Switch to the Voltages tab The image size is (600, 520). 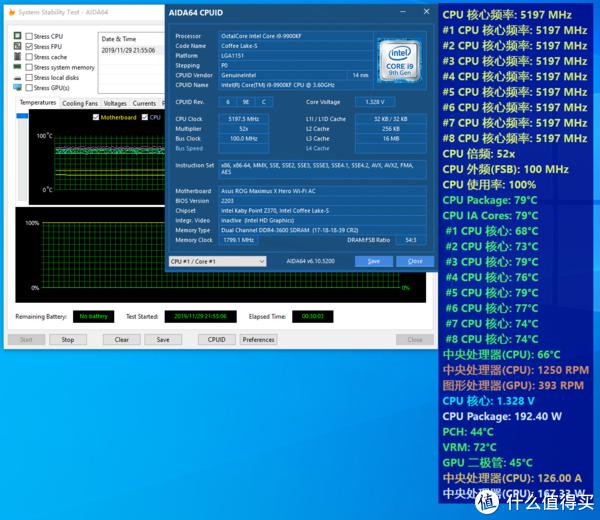pyautogui.click(x=115, y=103)
